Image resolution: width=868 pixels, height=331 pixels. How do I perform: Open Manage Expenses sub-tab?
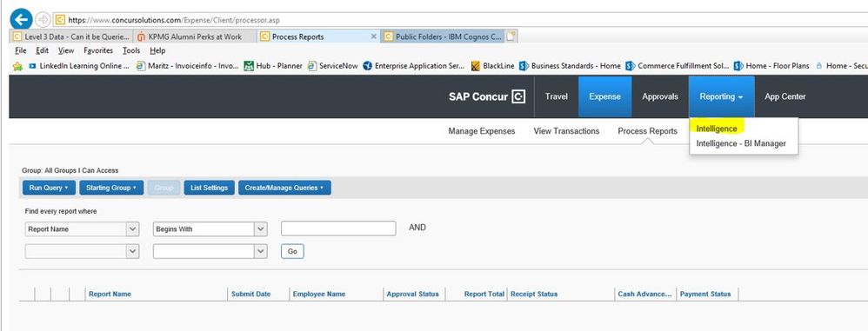[x=482, y=131]
